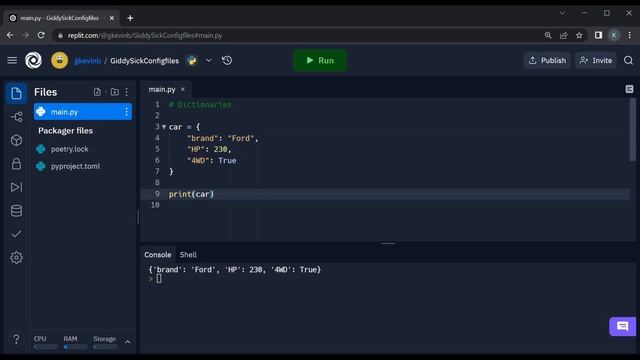
Task: Open Files panel three-dot menu
Action: (127, 92)
